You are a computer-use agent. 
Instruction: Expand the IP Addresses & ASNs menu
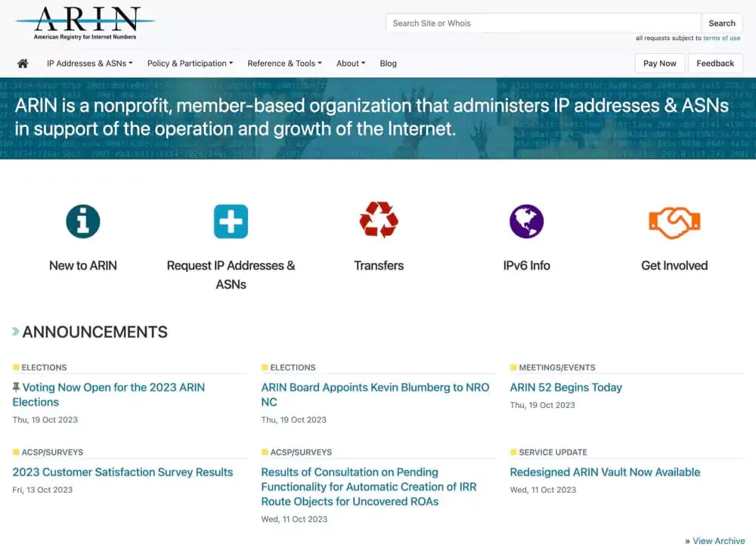point(89,63)
